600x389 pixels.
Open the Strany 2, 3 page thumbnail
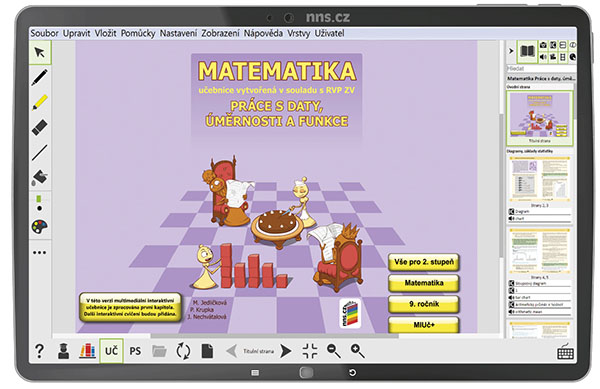540,180
